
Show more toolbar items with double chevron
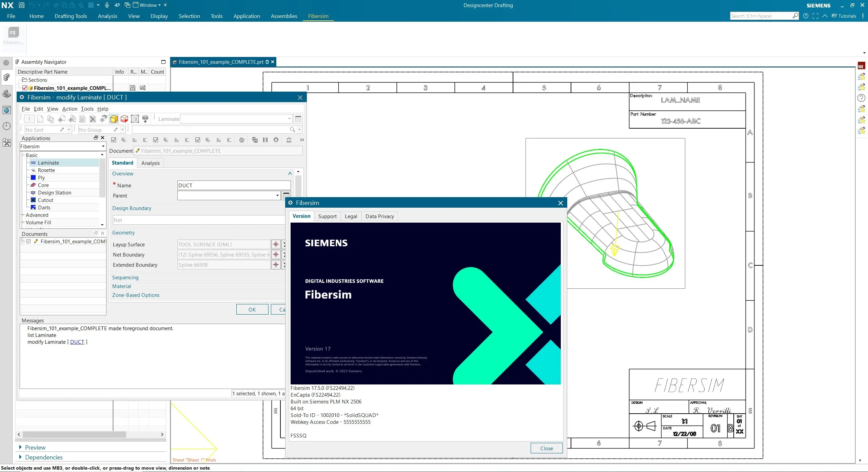tap(302, 140)
